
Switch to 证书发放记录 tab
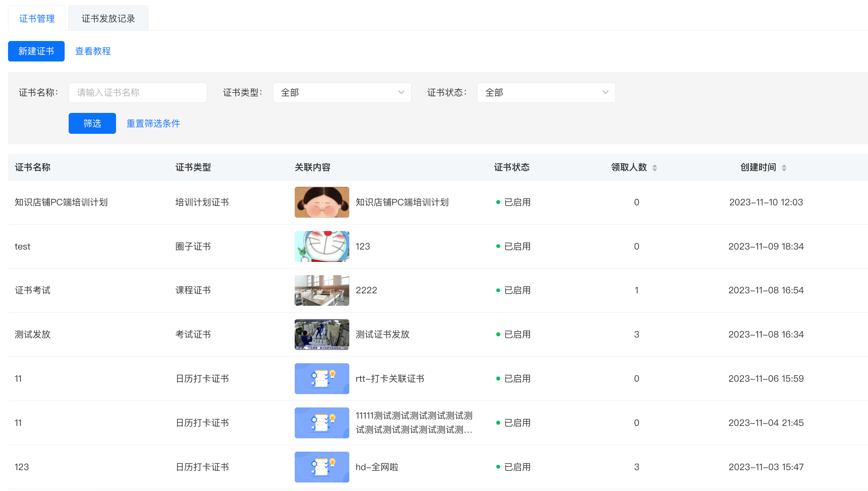click(x=108, y=18)
